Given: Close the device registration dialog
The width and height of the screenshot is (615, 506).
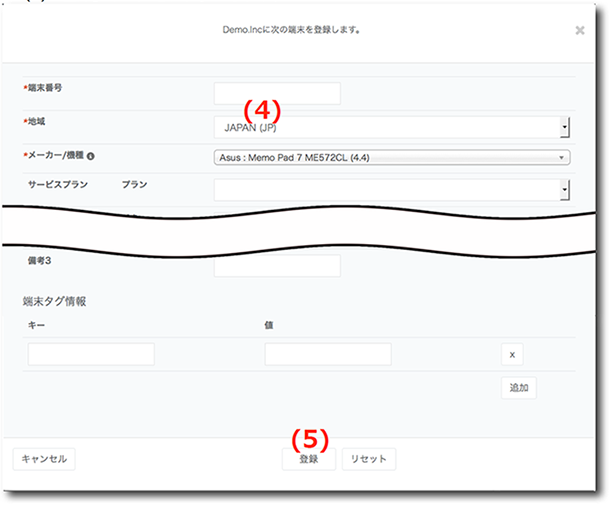Looking at the screenshot, I should point(580,31).
